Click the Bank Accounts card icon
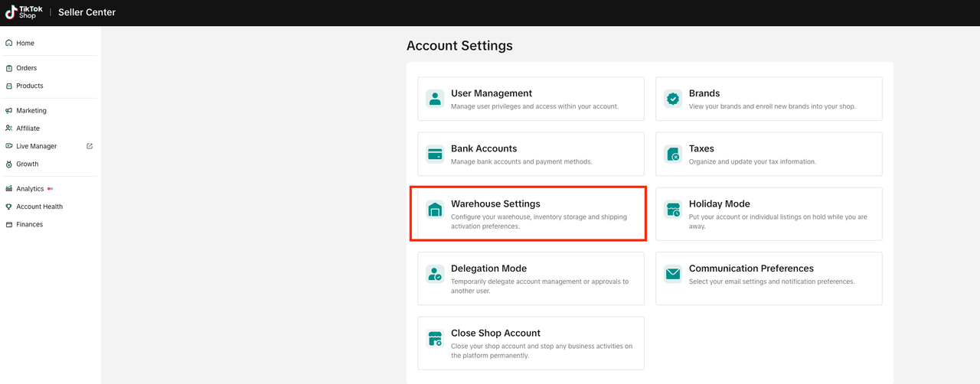The image size is (980, 384). tap(435, 154)
